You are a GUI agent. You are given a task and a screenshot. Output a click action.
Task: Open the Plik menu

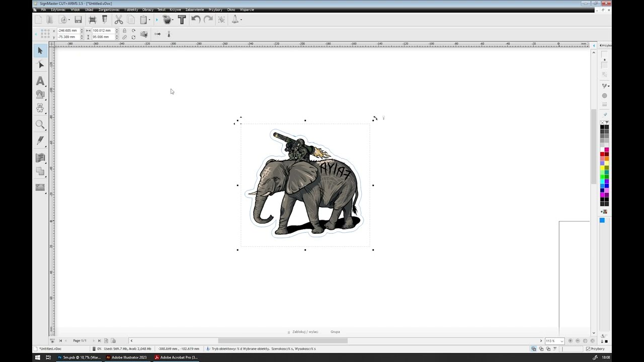(x=43, y=10)
